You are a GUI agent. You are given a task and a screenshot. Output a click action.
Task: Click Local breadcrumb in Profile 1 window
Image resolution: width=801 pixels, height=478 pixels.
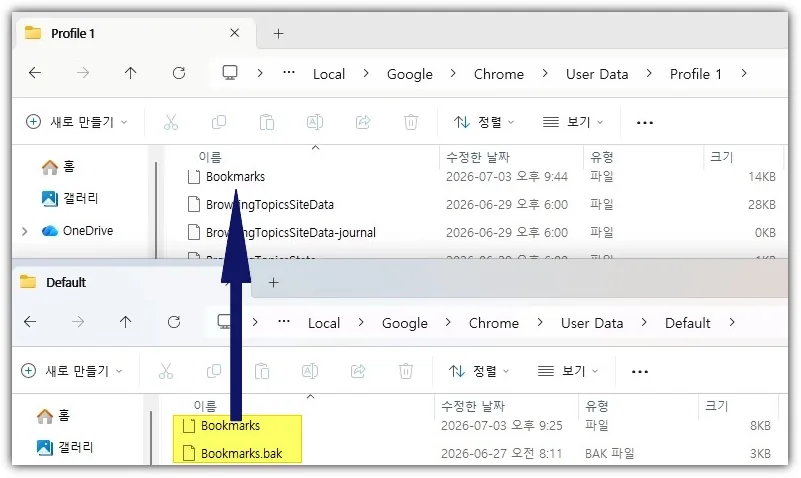tap(329, 74)
